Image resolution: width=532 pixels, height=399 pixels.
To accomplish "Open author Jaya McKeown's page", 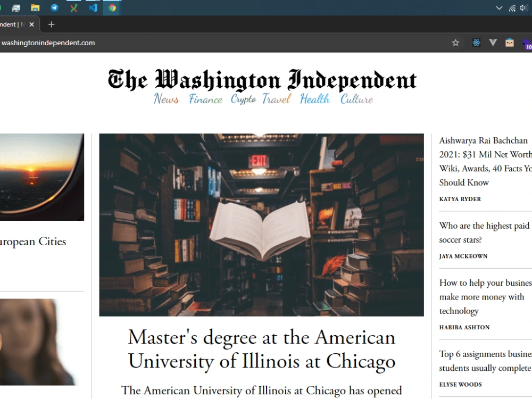I will coord(463,256).
